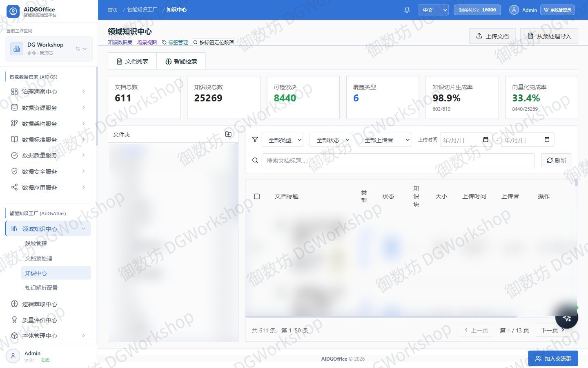Click the 搜索文档标题 search field
This screenshot has width=588, height=368.
[x=398, y=160]
